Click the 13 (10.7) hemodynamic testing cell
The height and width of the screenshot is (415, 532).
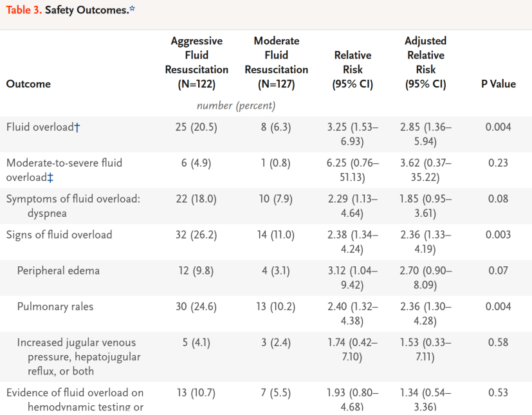(x=196, y=392)
